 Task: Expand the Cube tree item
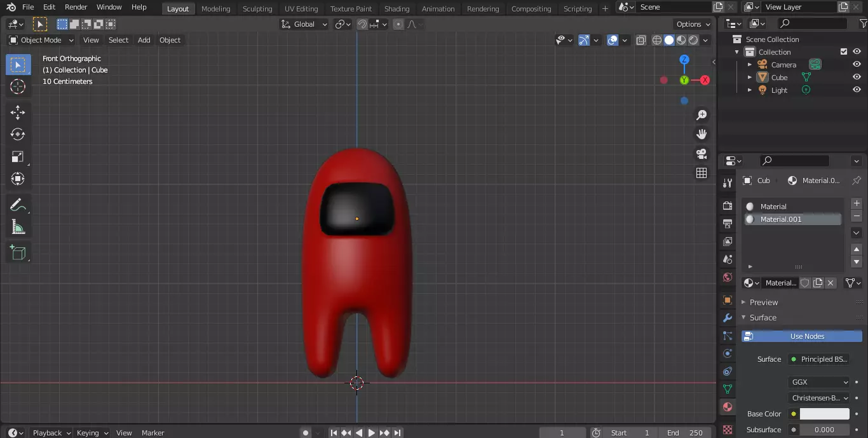[750, 77]
